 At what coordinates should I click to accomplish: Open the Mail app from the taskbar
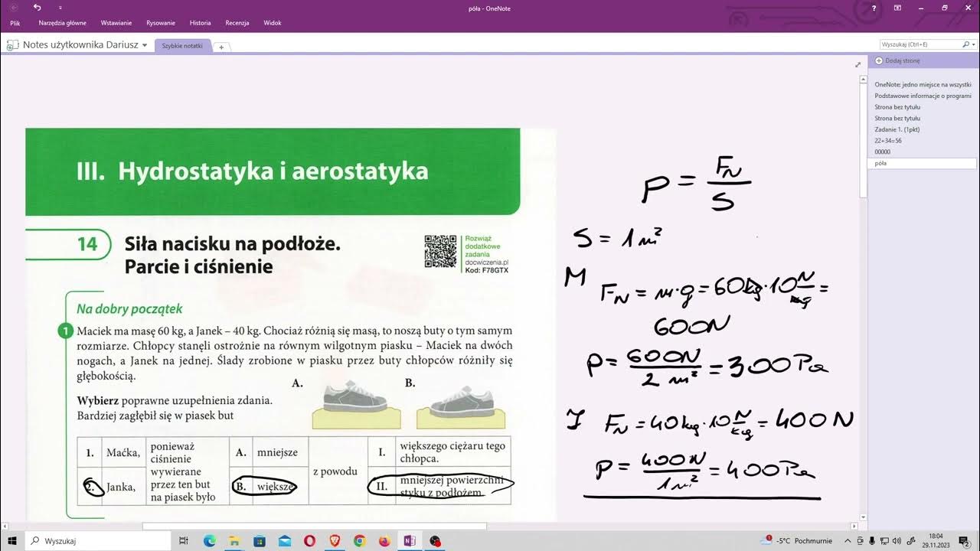tap(285, 541)
